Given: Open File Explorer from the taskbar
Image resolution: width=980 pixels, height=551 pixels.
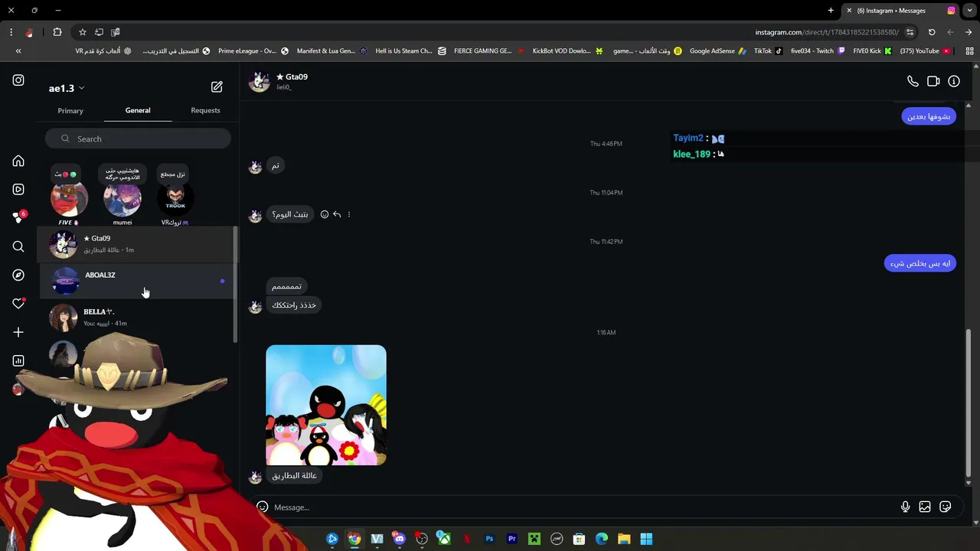Looking at the screenshot, I should click(624, 539).
